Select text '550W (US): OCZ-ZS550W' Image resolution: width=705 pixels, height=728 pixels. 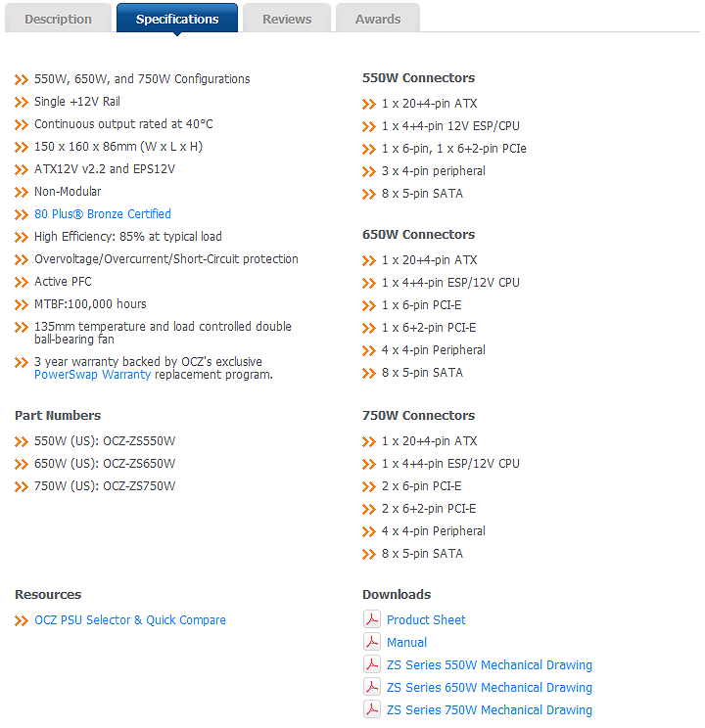[x=105, y=441]
